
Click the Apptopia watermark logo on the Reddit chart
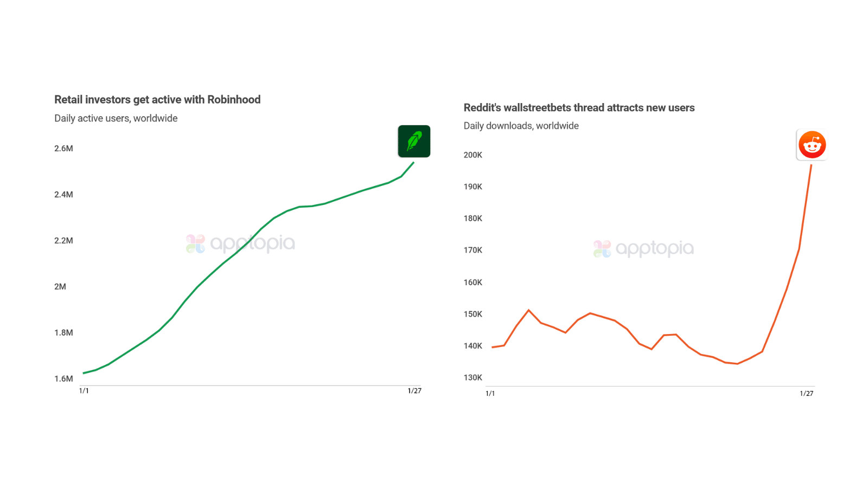pos(643,249)
